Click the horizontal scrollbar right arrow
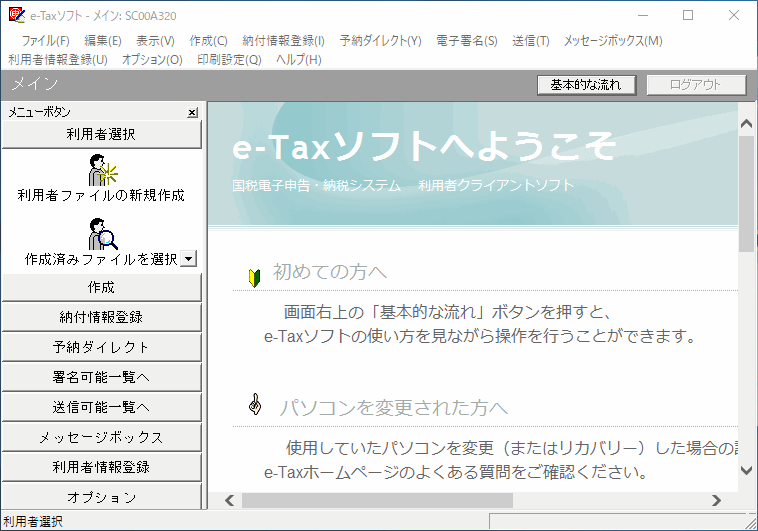758x531 pixels. click(x=716, y=500)
